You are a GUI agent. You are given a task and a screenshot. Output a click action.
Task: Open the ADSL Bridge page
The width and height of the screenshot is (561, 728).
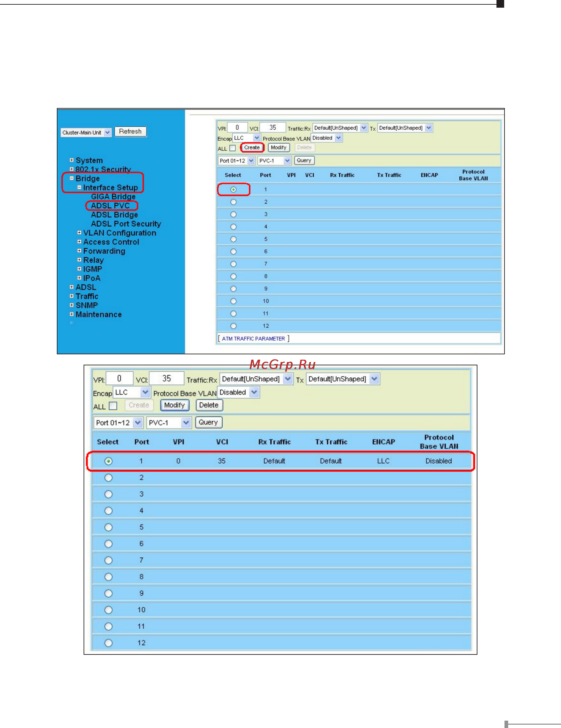click(x=114, y=215)
